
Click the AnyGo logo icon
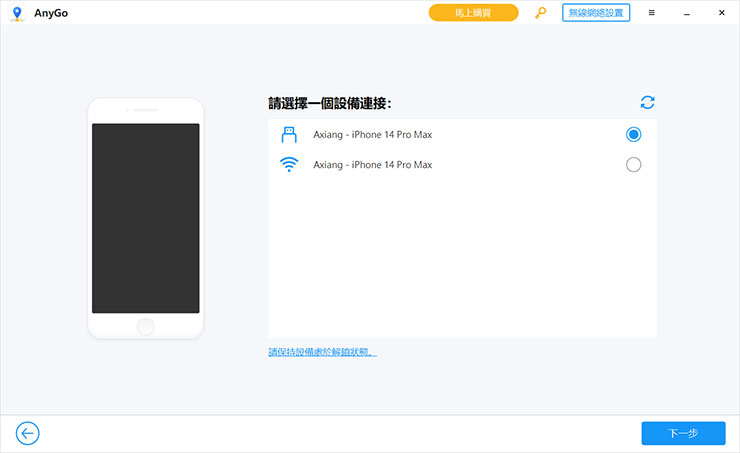(x=17, y=13)
